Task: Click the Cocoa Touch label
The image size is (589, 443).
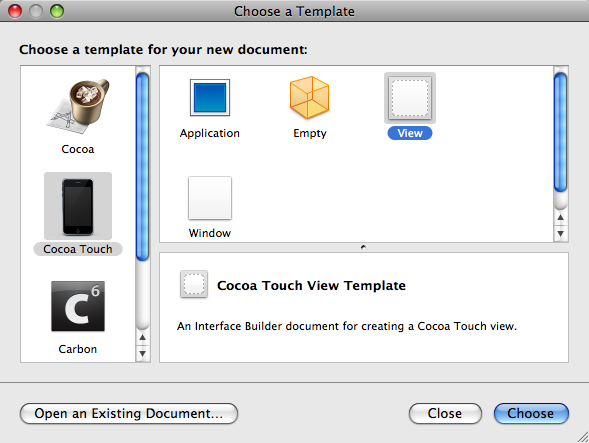Action: 78,249
